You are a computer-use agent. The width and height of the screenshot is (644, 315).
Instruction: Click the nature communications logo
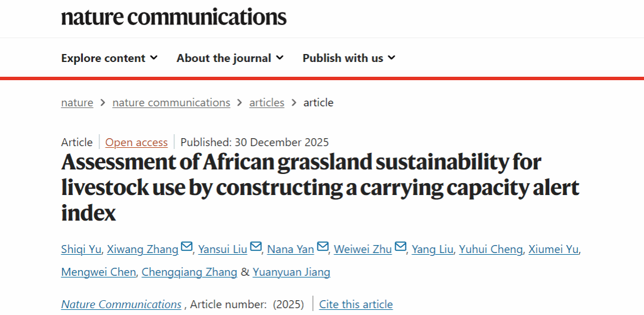pos(174,16)
